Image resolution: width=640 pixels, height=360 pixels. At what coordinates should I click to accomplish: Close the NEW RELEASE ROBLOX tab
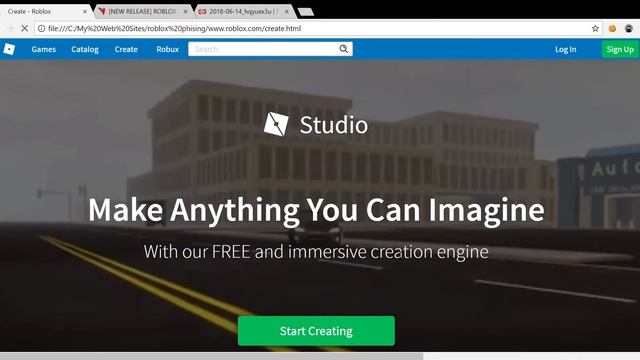pos(186,11)
